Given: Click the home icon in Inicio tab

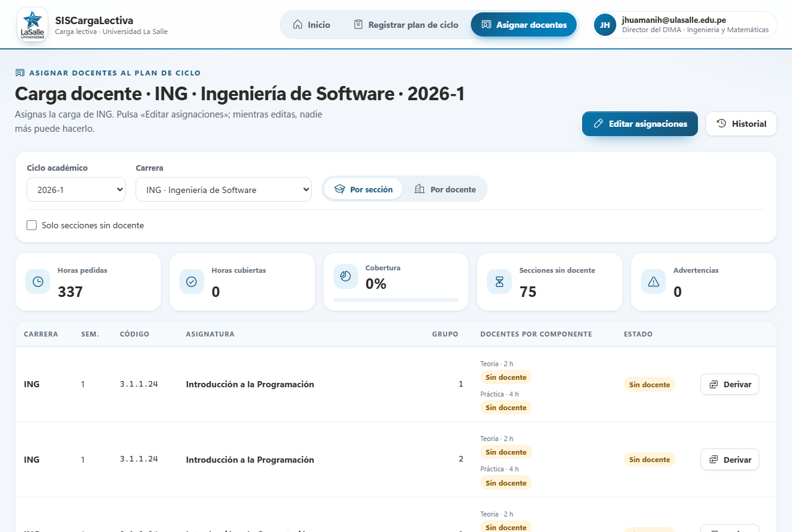Looking at the screenshot, I should 298,25.
